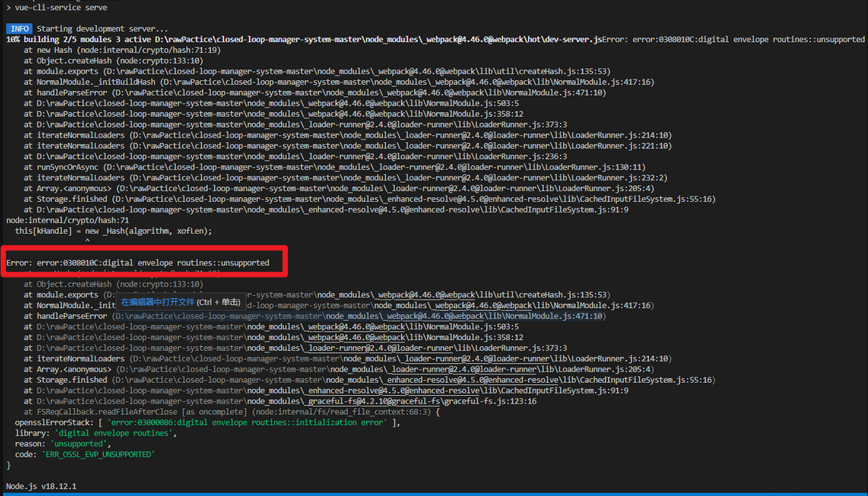Click the library 'digital envelope routines' value

(115, 433)
